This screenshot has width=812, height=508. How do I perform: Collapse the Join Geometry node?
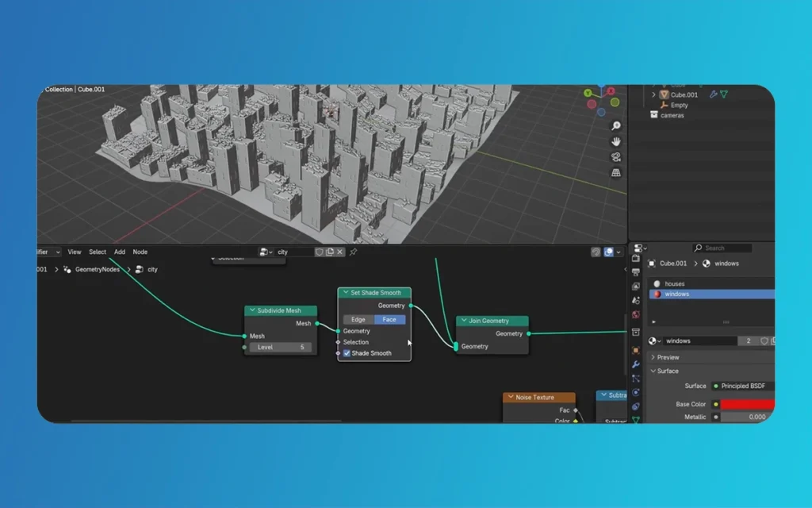[x=464, y=321]
